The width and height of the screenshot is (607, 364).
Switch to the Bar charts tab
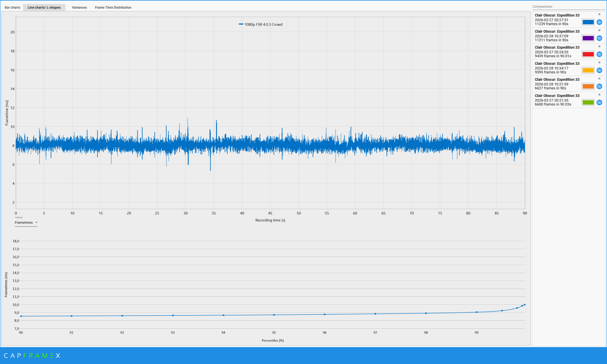coord(12,7)
